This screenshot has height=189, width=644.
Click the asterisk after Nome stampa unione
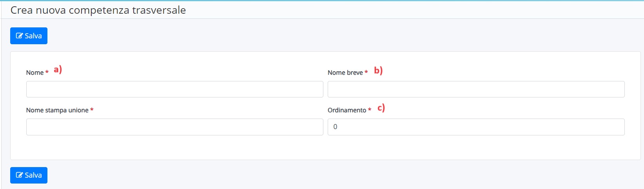coord(92,110)
